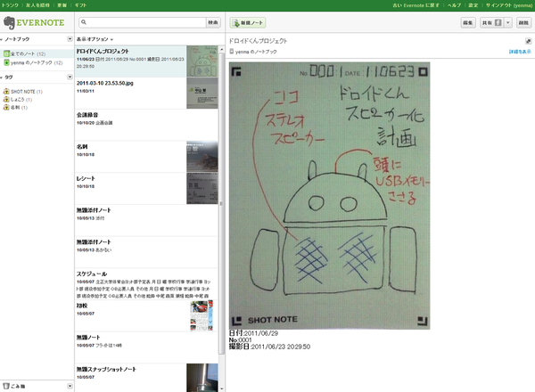Open the 名刺 note thumbnail
Image resolution: width=535 pixels, height=392 pixels.
pos(202,157)
